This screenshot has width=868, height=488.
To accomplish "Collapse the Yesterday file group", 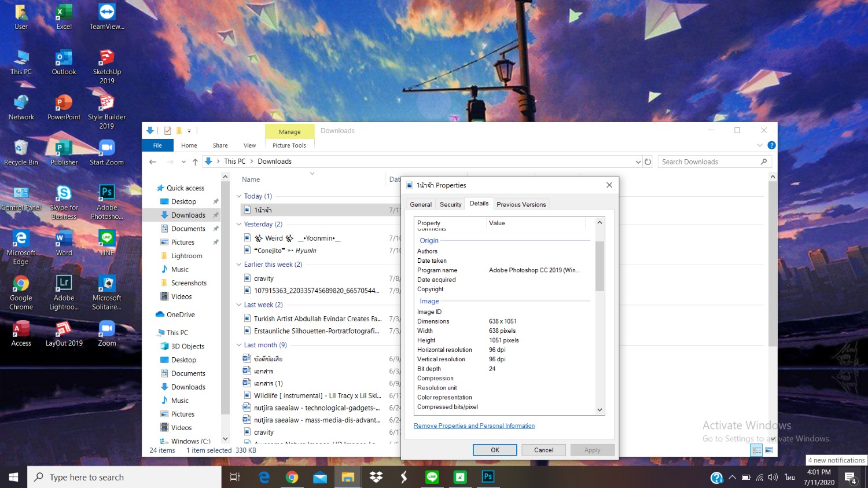I will 239,224.
